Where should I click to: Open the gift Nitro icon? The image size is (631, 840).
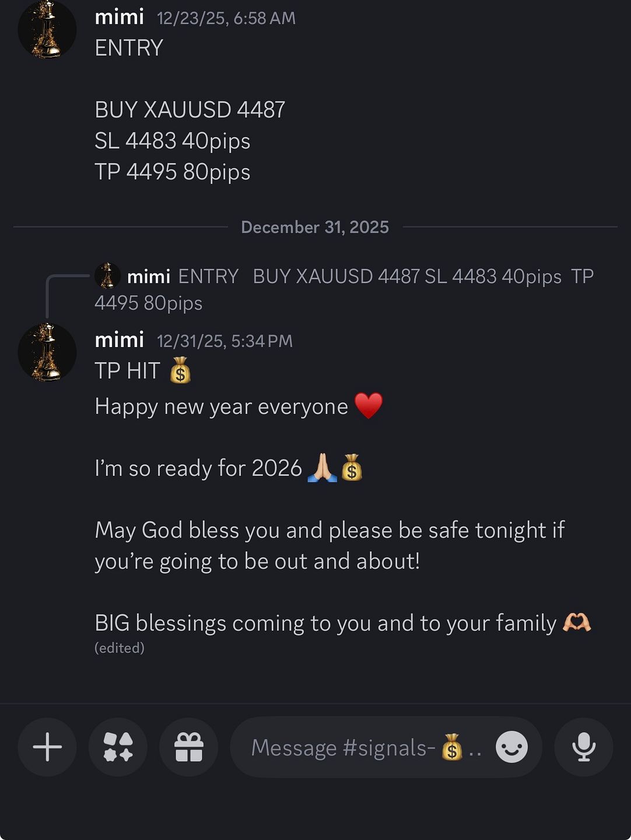tap(189, 747)
